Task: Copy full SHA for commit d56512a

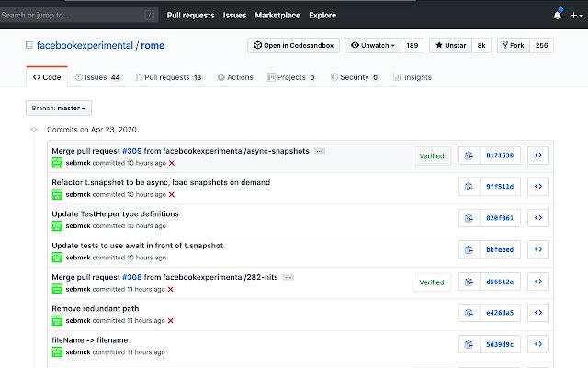Action: coord(469,282)
